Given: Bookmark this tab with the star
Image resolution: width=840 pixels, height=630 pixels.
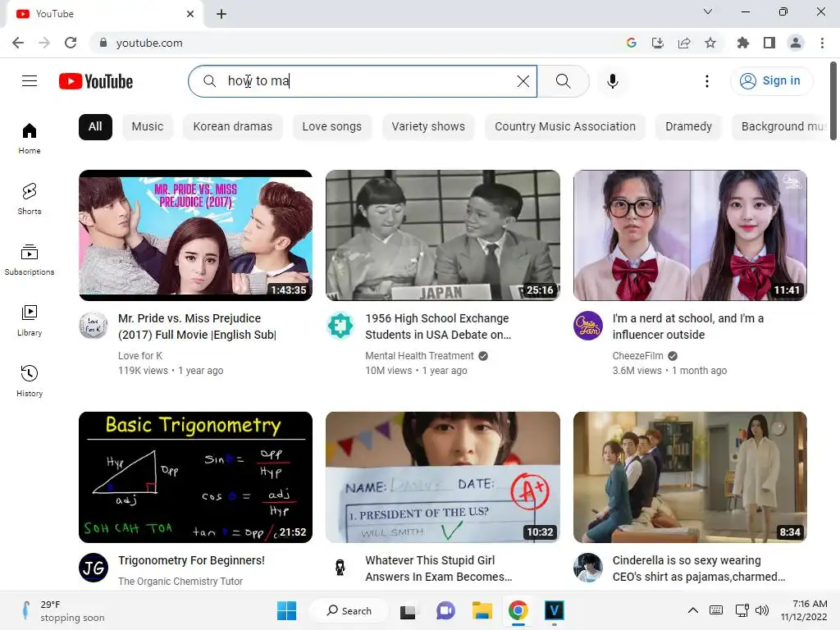Looking at the screenshot, I should [x=710, y=43].
